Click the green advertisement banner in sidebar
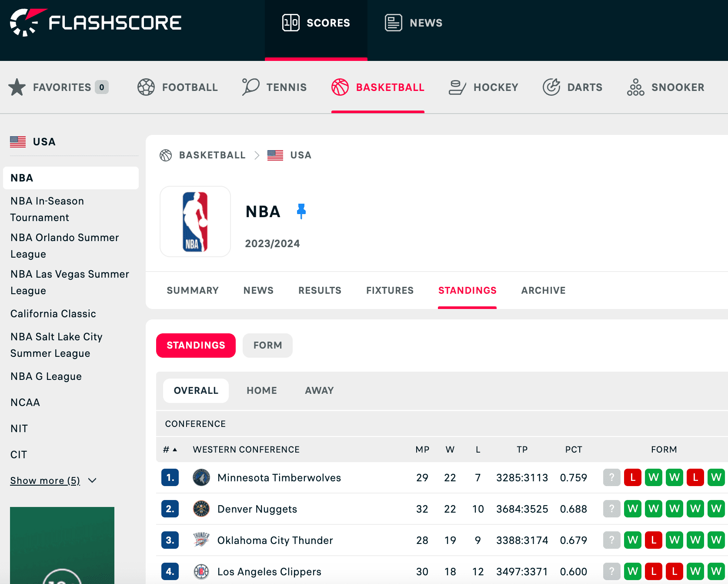The height and width of the screenshot is (584, 728). (x=62, y=545)
